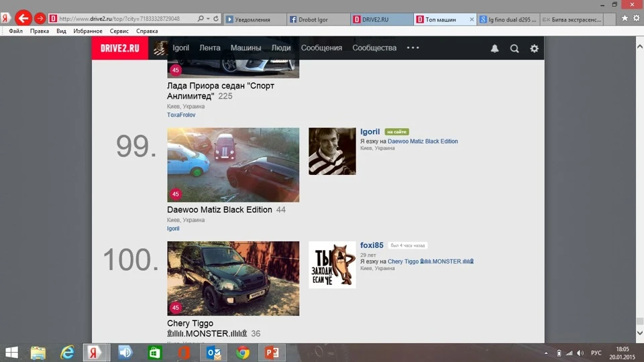The height and width of the screenshot is (362, 644).
Task: Open the Справка menu
Action: 147,31
